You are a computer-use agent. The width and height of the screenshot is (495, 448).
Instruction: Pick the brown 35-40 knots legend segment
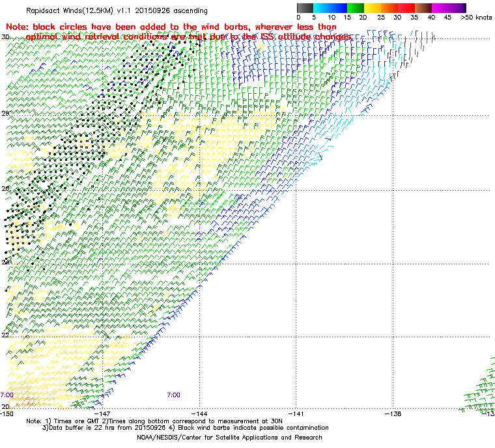point(423,8)
